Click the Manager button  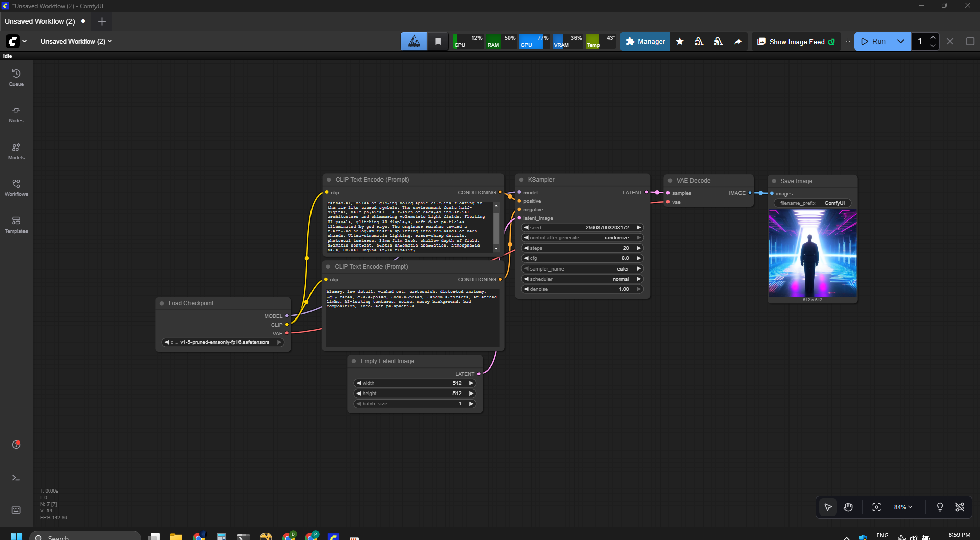[645, 42]
